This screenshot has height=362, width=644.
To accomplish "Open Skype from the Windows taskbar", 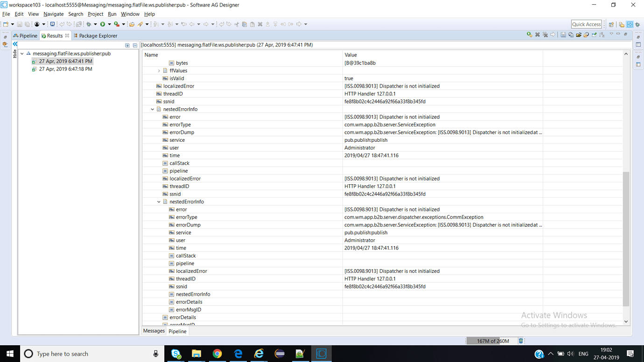I will pos(176,354).
